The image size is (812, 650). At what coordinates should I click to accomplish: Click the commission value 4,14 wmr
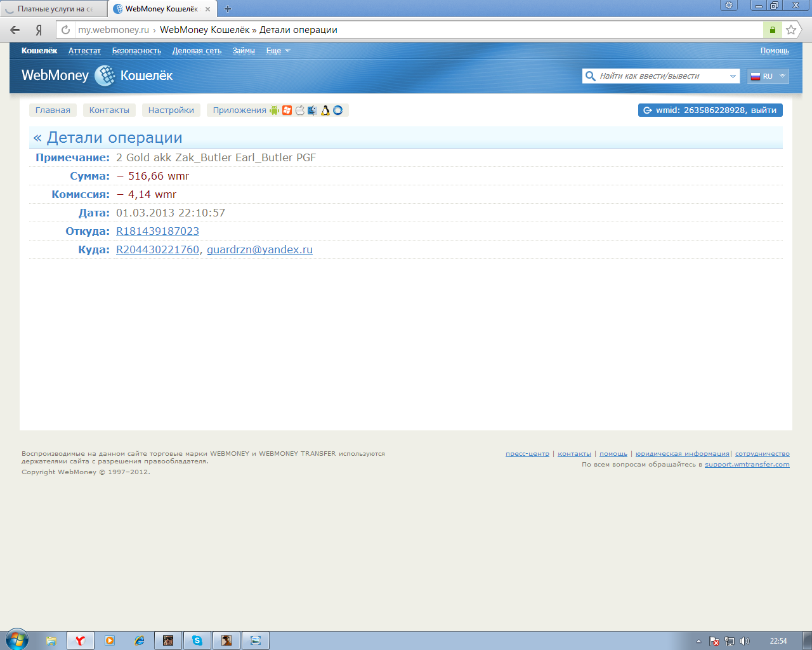[x=147, y=195]
